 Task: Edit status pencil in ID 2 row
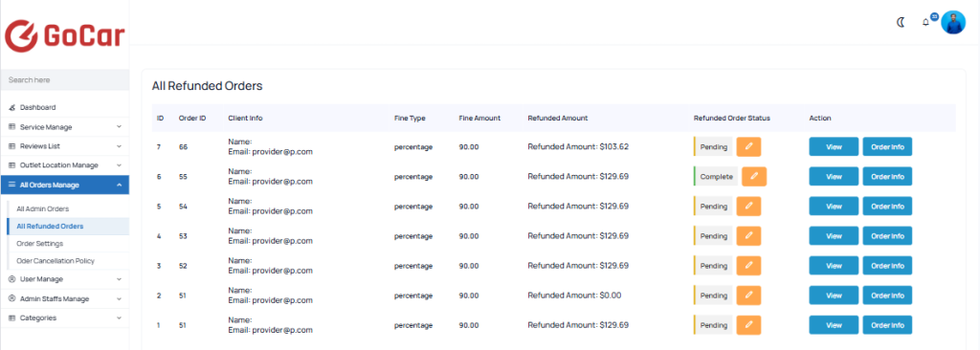748,295
